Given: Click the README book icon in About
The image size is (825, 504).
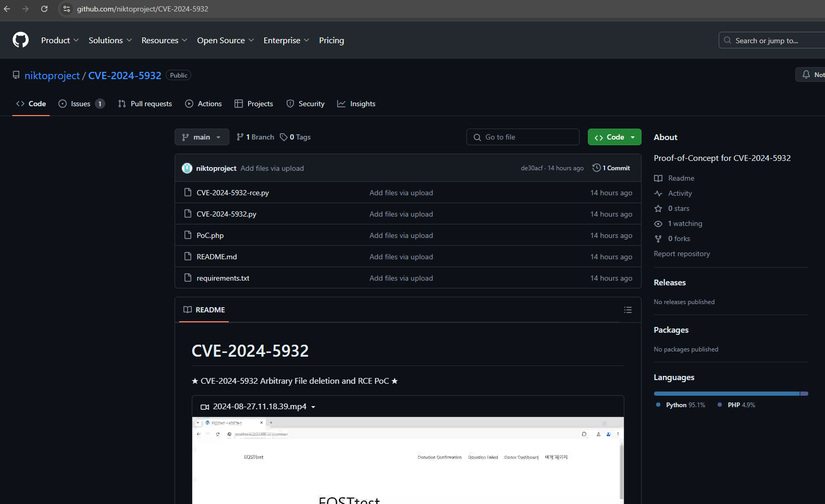Looking at the screenshot, I should tap(658, 178).
